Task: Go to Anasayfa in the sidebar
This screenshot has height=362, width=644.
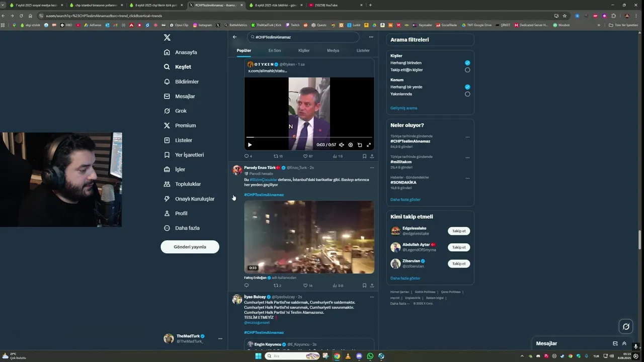Action: tap(181, 52)
